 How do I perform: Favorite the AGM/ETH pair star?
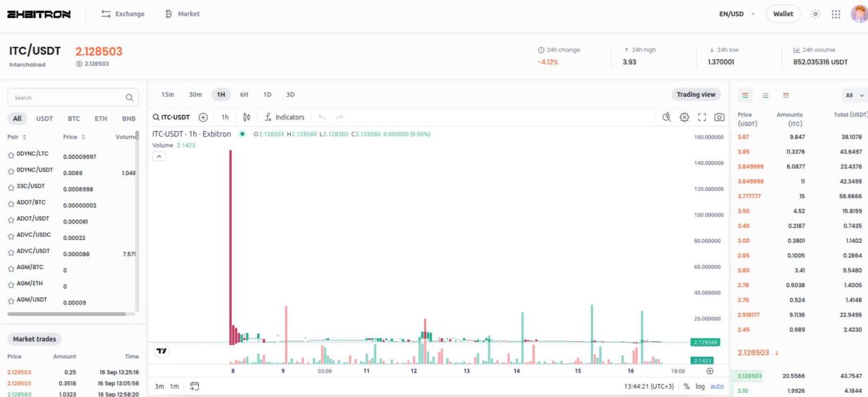point(11,285)
